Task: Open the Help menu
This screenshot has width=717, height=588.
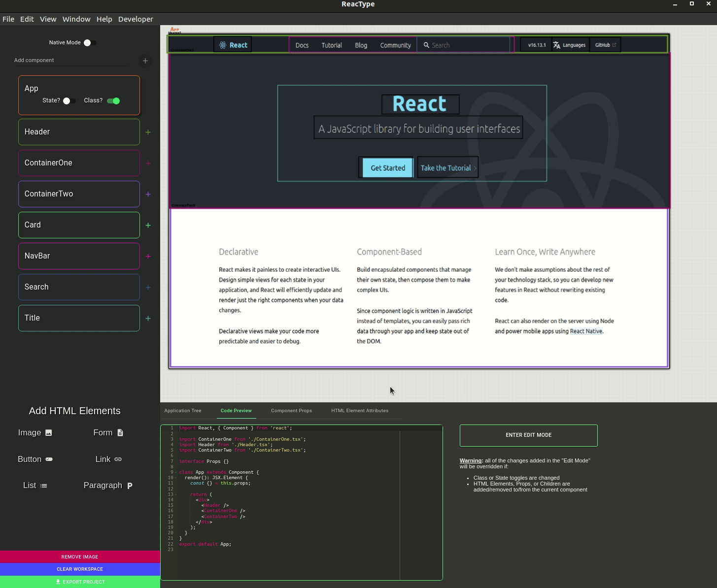Action: pos(104,19)
